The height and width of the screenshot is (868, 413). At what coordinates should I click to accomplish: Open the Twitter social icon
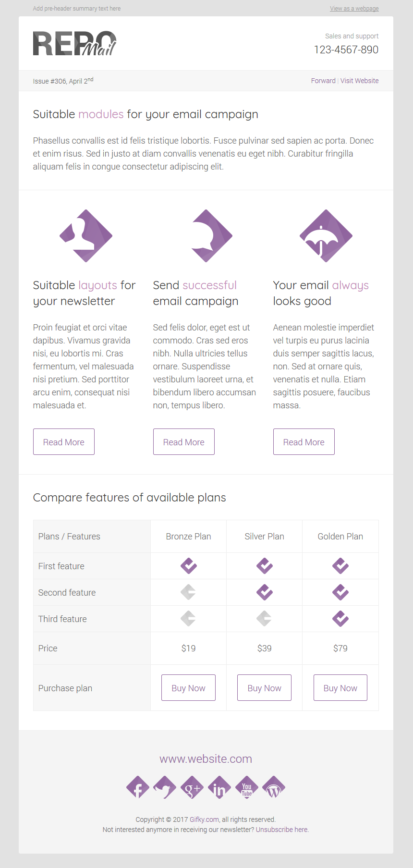tap(165, 788)
